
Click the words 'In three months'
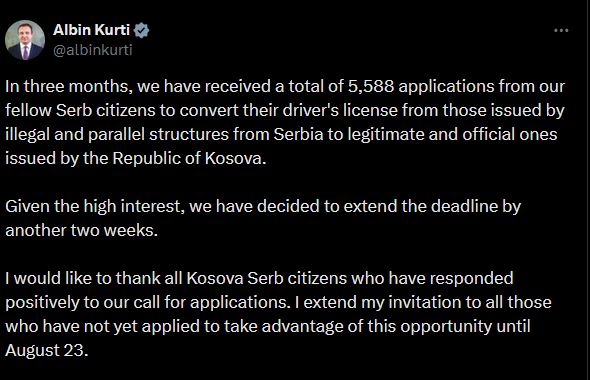pos(67,87)
